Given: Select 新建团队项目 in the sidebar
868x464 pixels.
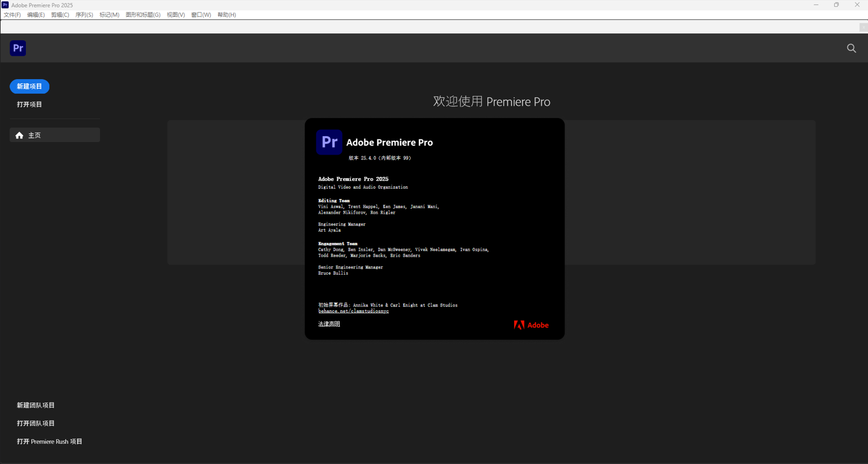Looking at the screenshot, I should (x=36, y=405).
